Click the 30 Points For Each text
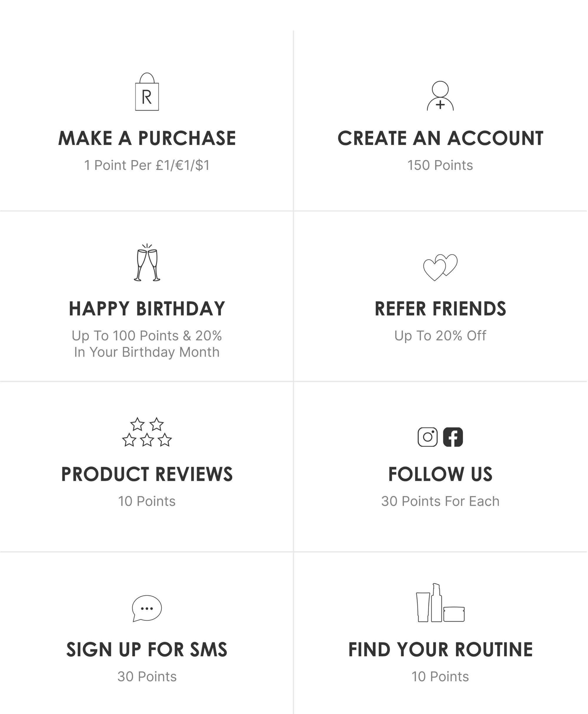The height and width of the screenshot is (714, 588). [x=440, y=501]
